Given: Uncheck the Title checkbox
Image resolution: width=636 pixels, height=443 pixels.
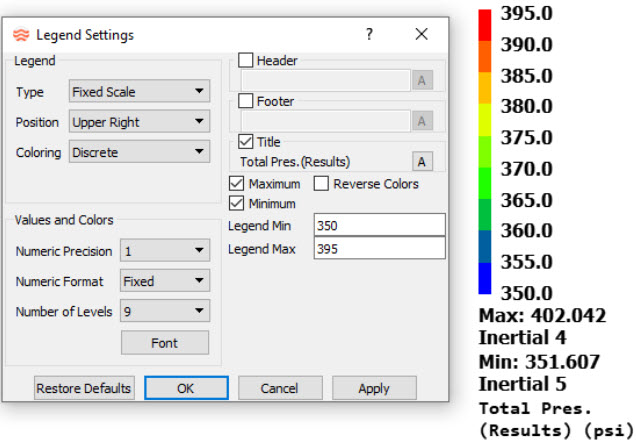Looking at the screenshot, I should (246, 142).
